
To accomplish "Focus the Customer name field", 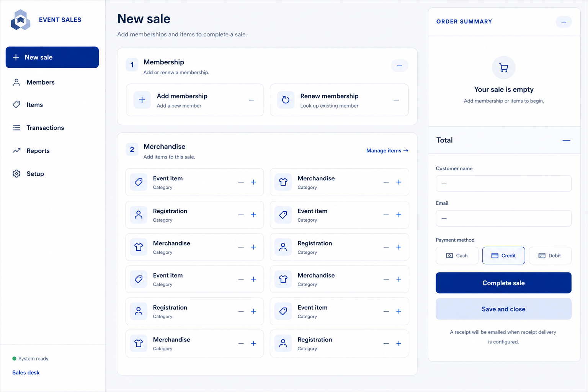I will (x=503, y=184).
